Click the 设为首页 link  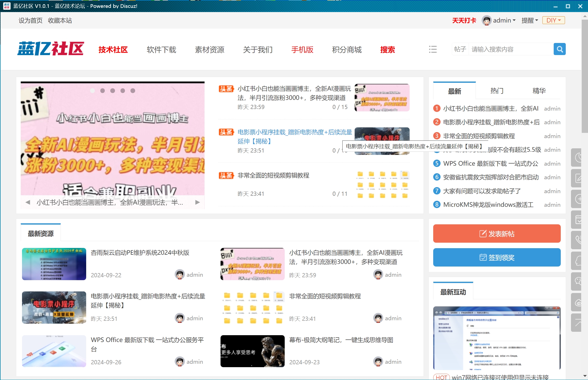coord(30,20)
